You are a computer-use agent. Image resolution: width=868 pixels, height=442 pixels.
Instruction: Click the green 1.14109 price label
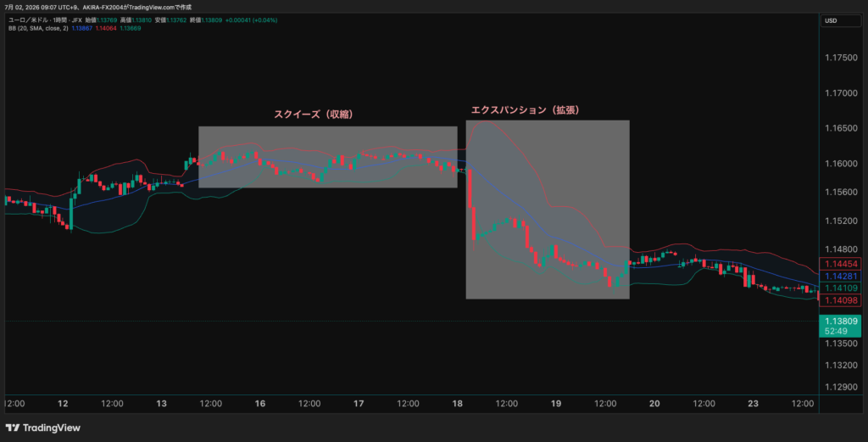[x=840, y=288]
